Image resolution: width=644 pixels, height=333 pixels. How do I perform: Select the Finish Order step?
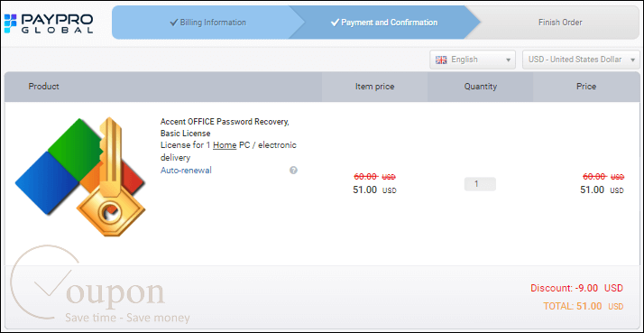pyautogui.click(x=560, y=23)
